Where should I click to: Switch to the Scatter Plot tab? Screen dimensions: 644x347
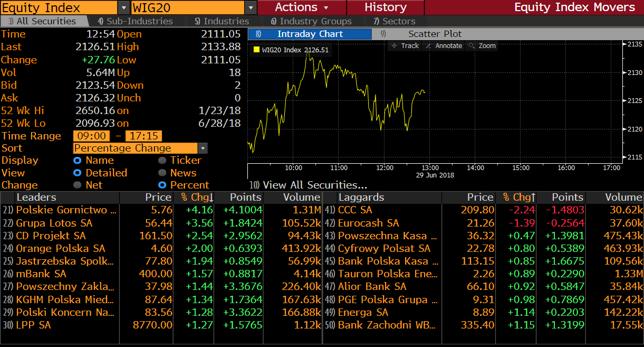pos(435,34)
